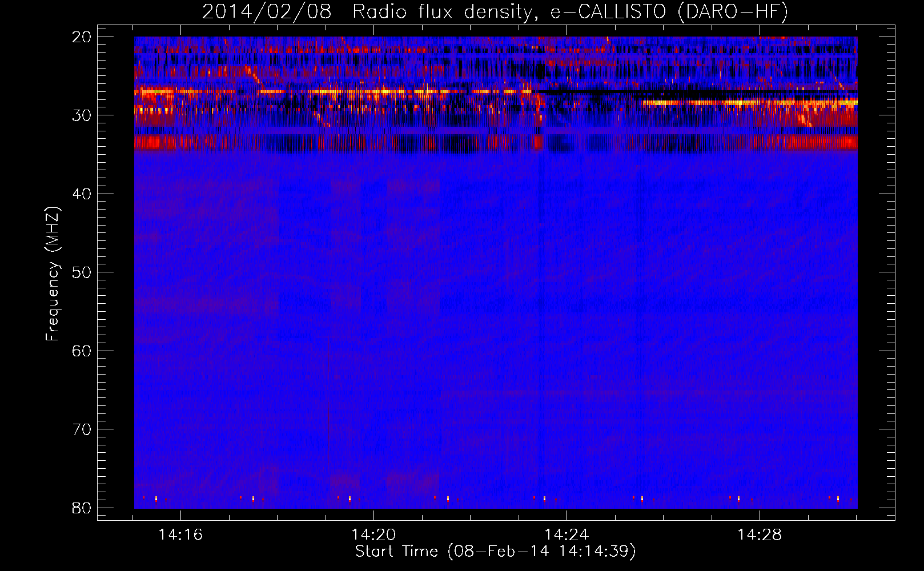The height and width of the screenshot is (571, 924).
Task: Click the time tick label '14:28'
Action: click(x=760, y=535)
